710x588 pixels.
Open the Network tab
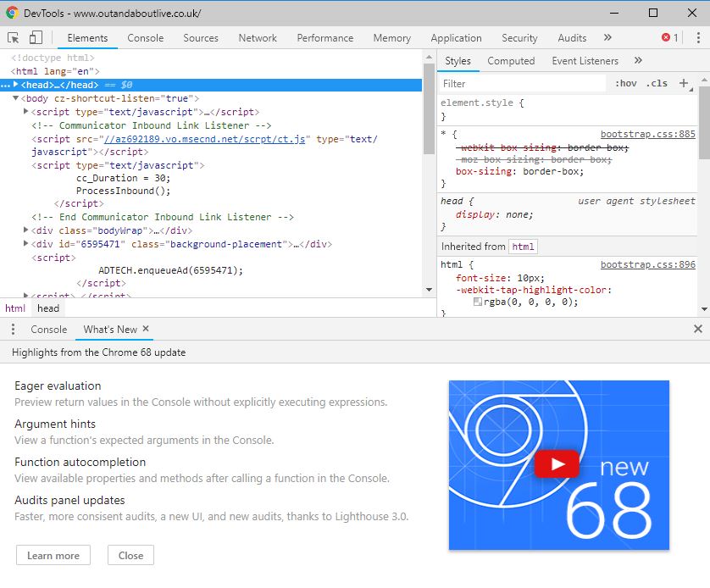258,38
